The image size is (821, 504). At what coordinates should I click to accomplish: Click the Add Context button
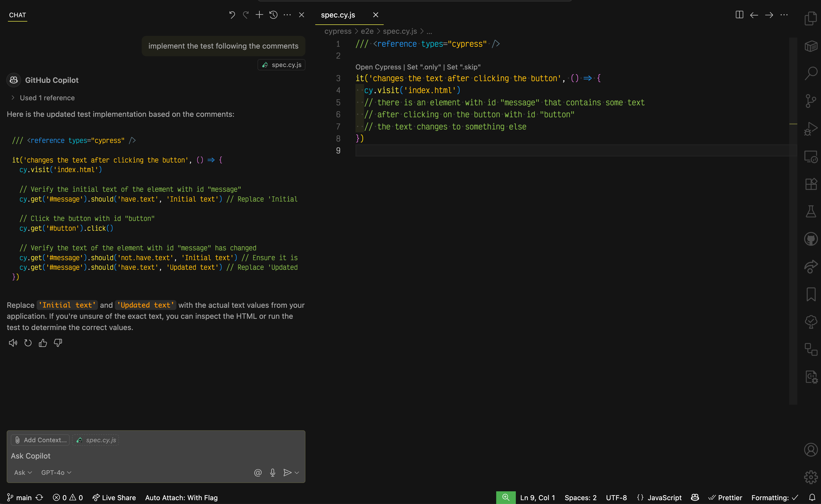coord(40,440)
